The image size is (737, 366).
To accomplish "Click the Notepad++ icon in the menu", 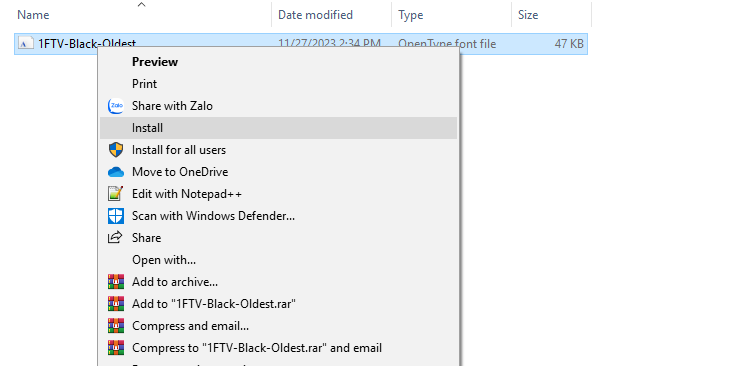I will point(116,194).
